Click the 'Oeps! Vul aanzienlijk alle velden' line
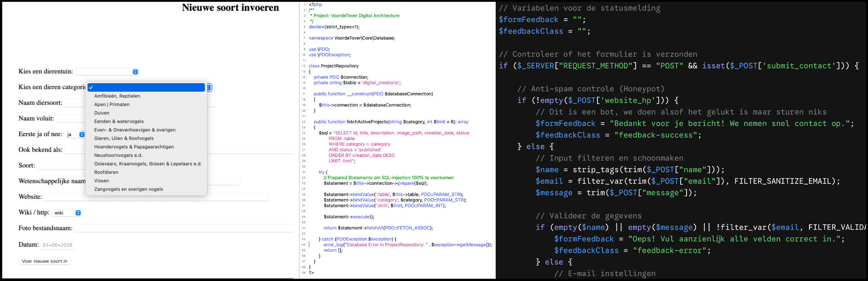The height and width of the screenshot is (281, 868). pyautogui.click(x=700, y=239)
